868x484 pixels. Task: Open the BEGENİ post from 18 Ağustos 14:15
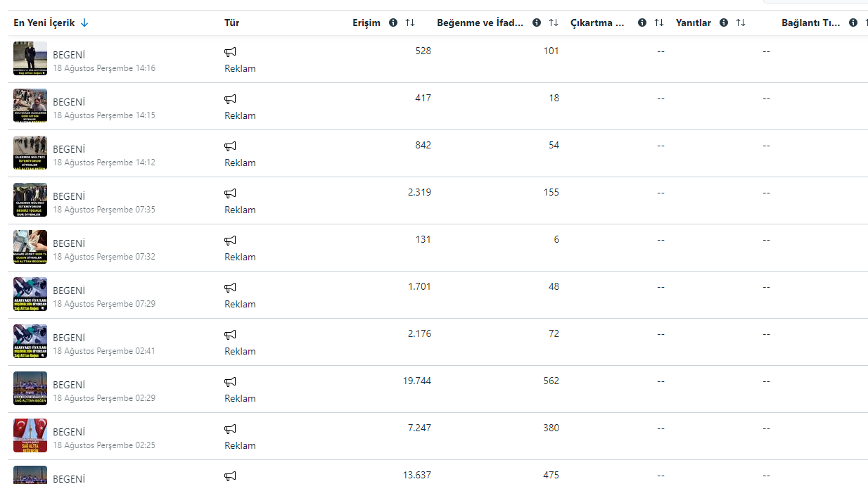[x=69, y=102]
